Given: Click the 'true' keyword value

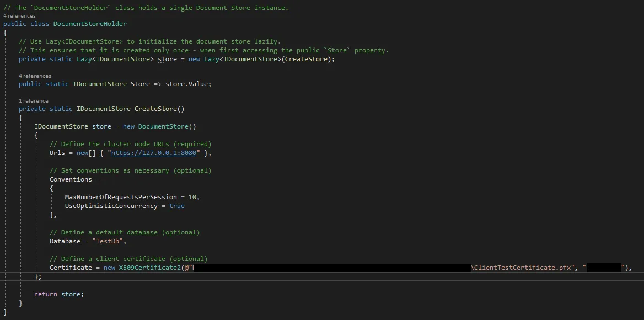Looking at the screenshot, I should (176, 206).
